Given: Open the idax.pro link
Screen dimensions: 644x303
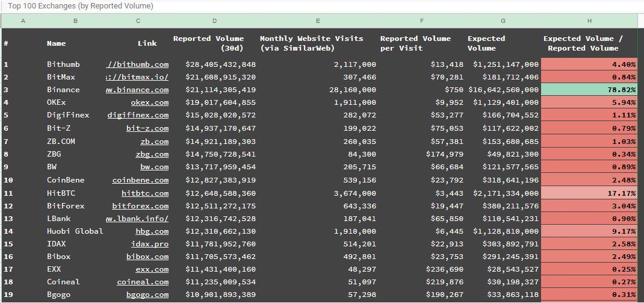Looking at the screenshot, I should pos(149,244).
